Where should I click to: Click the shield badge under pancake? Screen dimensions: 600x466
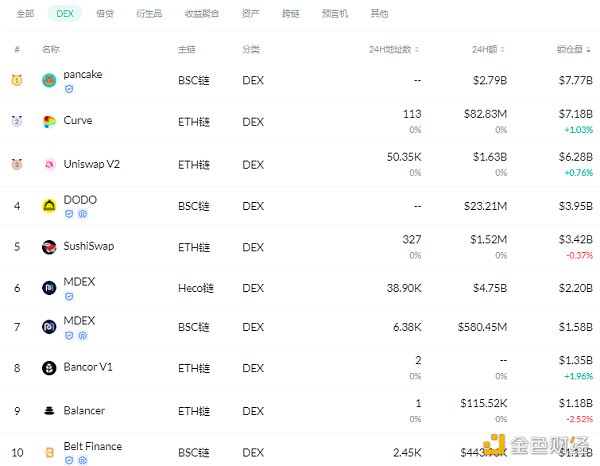point(69,89)
